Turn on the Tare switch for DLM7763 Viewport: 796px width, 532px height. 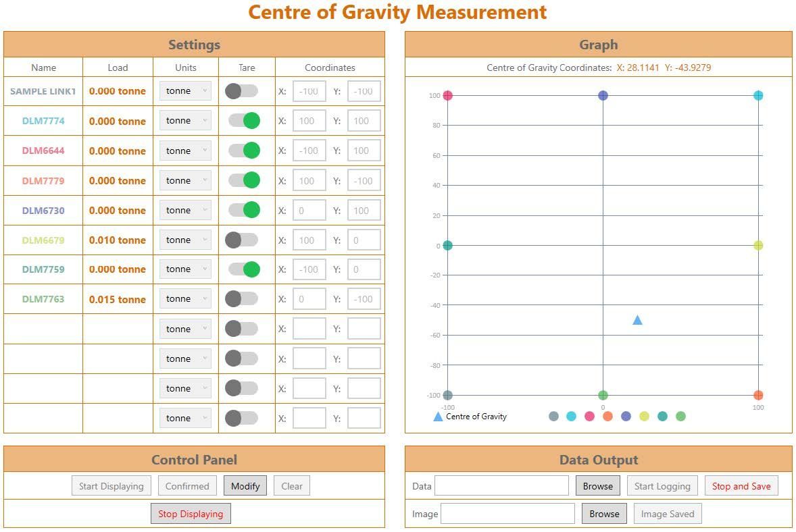246,298
